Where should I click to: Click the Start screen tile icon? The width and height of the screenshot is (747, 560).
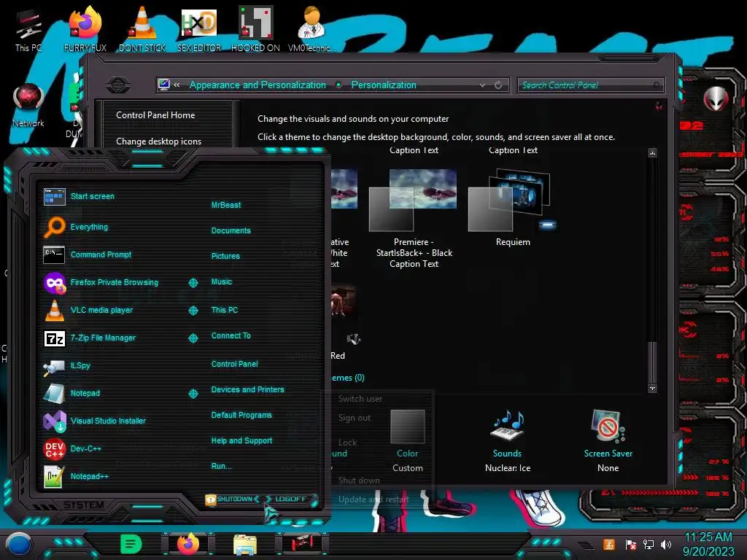(x=54, y=196)
